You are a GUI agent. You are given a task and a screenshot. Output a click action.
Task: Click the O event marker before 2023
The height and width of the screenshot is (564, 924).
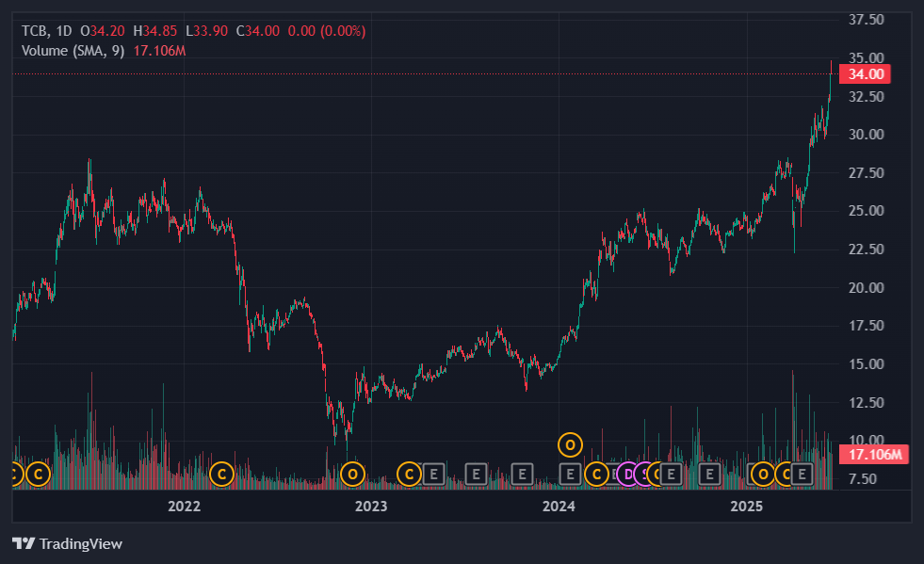coord(352,474)
